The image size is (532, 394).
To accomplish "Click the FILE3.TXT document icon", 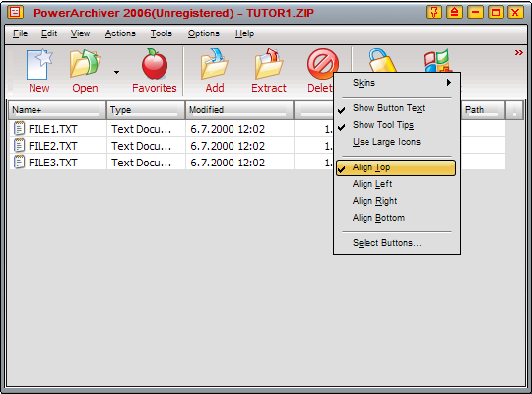I will click(x=19, y=162).
